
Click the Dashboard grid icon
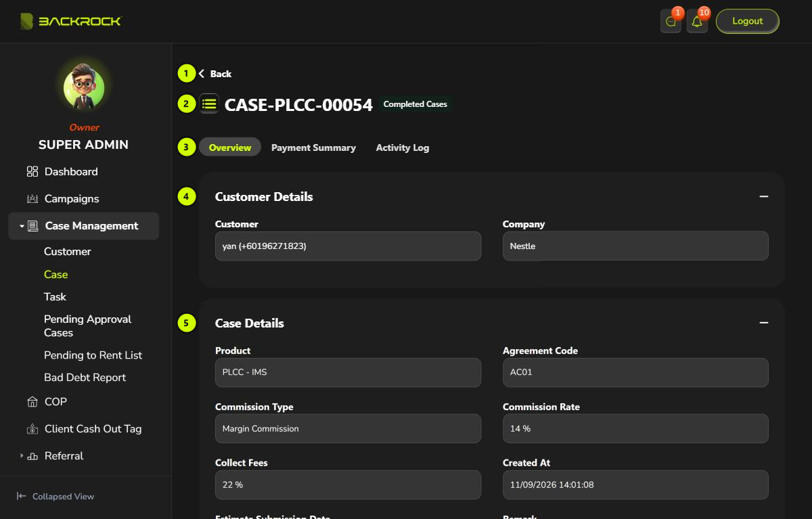pos(32,172)
